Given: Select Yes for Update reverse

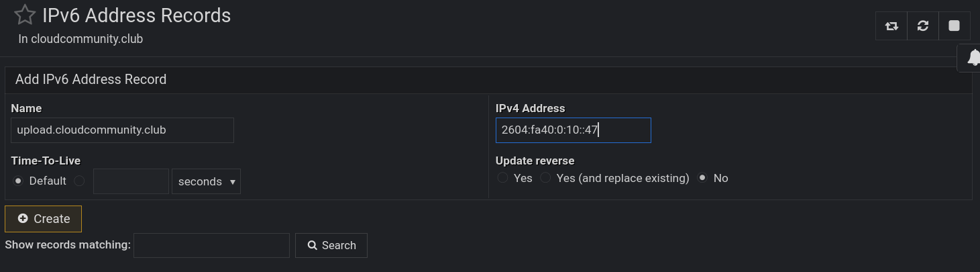Looking at the screenshot, I should click(x=502, y=178).
